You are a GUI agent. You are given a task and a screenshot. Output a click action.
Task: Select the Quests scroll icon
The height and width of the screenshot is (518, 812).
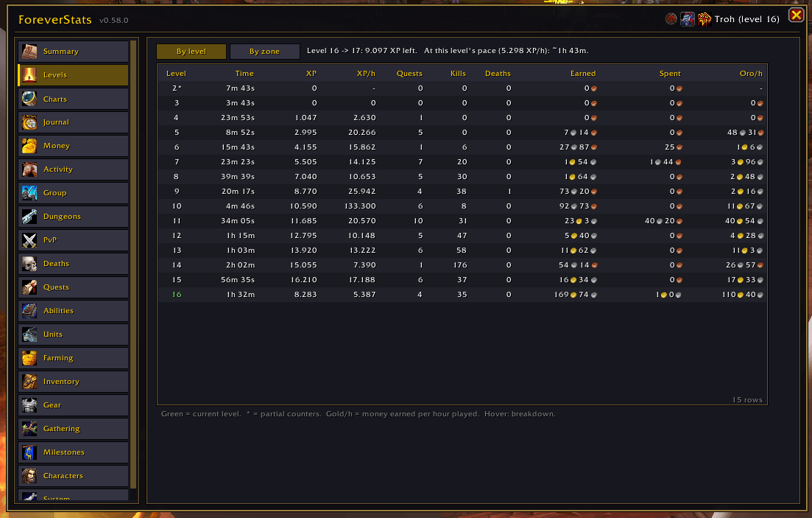(x=29, y=287)
